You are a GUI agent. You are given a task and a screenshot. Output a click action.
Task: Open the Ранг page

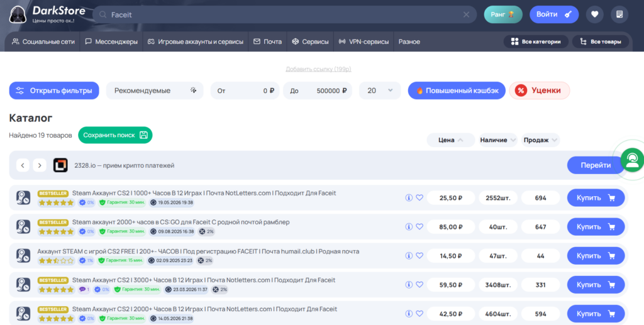(x=503, y=14)
